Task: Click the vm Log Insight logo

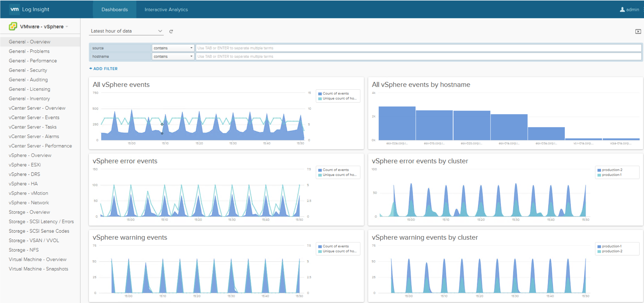Action: tap(29, 9)
